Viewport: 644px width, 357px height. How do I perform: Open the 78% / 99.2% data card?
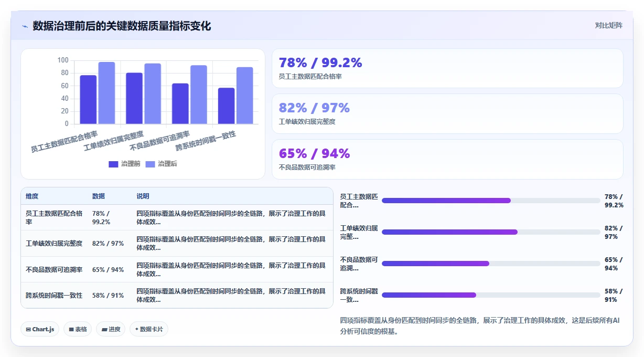(x=447, y=68)
